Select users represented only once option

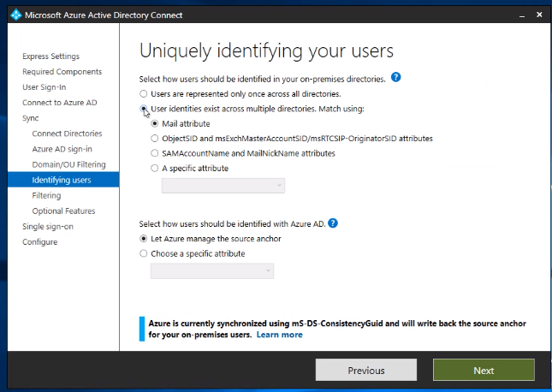[x=143, y=94]
